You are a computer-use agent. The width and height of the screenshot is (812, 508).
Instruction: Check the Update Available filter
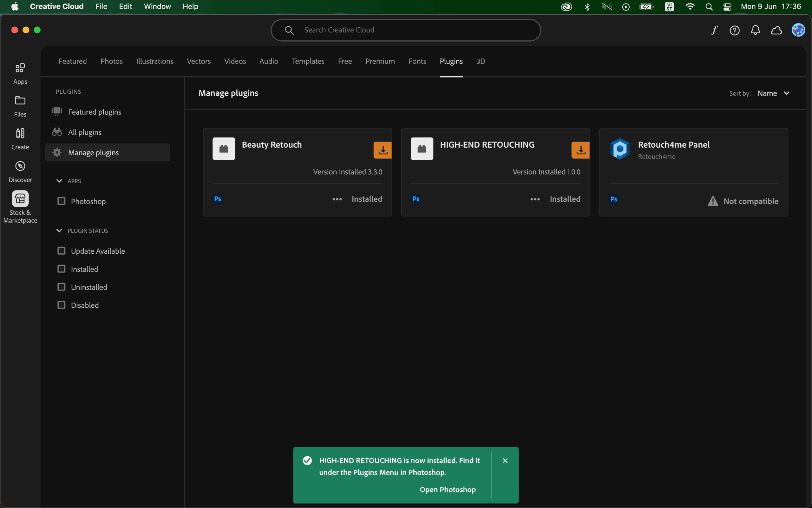62,251
